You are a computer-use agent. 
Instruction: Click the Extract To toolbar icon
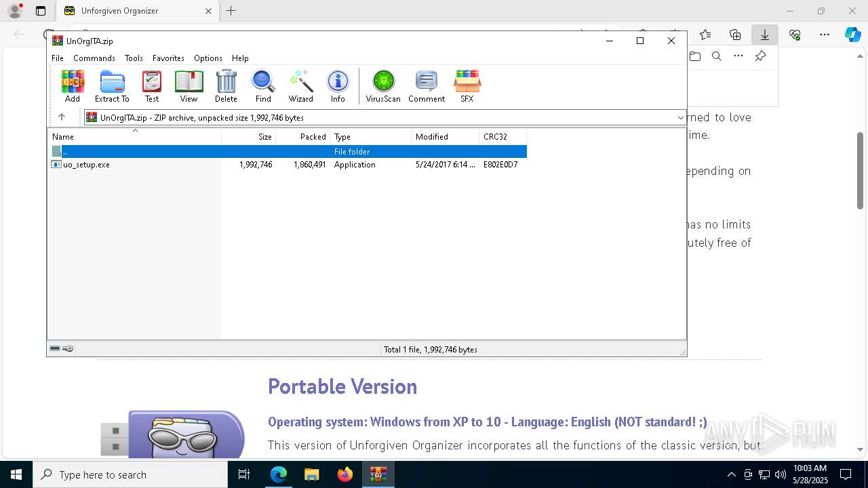tap(112, 86)
